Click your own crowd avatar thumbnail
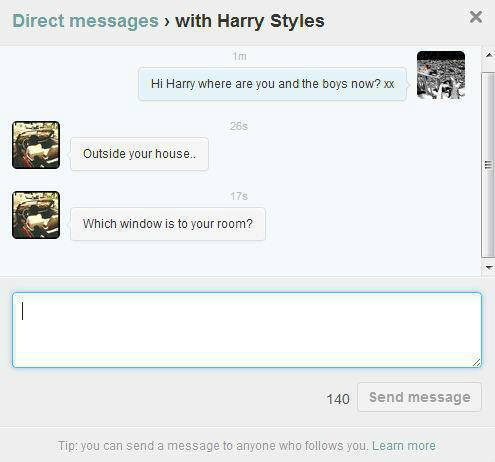Viewport: 495px width, 462px height. click(441, 75)
